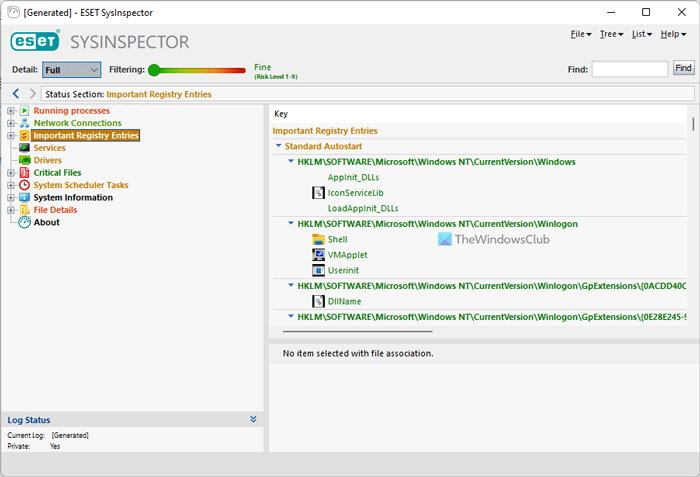Open the Tree menu
Viewport: 700px width, 477px height.
tap(611, 34)
